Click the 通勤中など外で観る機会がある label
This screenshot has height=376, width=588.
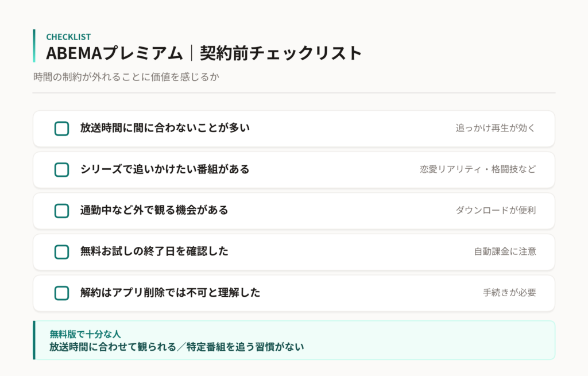(154, 210)
